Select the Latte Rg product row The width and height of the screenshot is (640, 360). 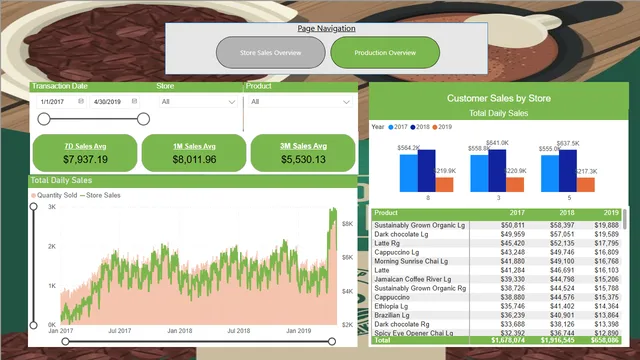tap(496, 243)
